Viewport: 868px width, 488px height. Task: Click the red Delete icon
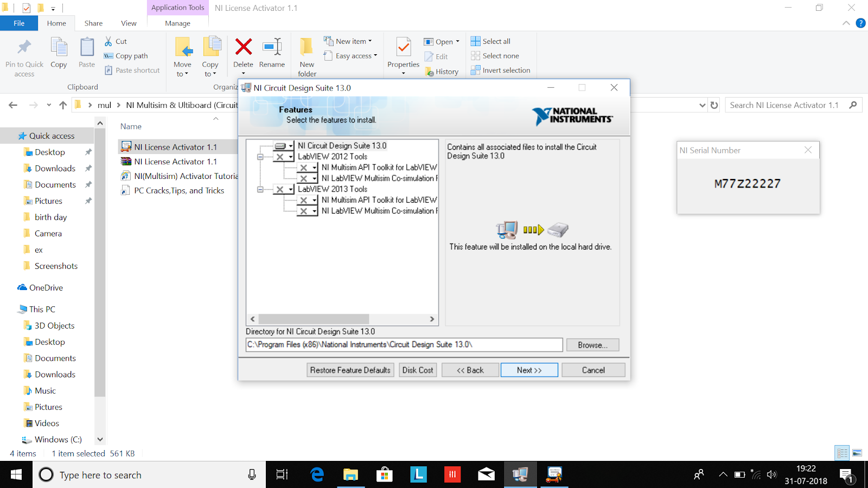tap(244, 47)
